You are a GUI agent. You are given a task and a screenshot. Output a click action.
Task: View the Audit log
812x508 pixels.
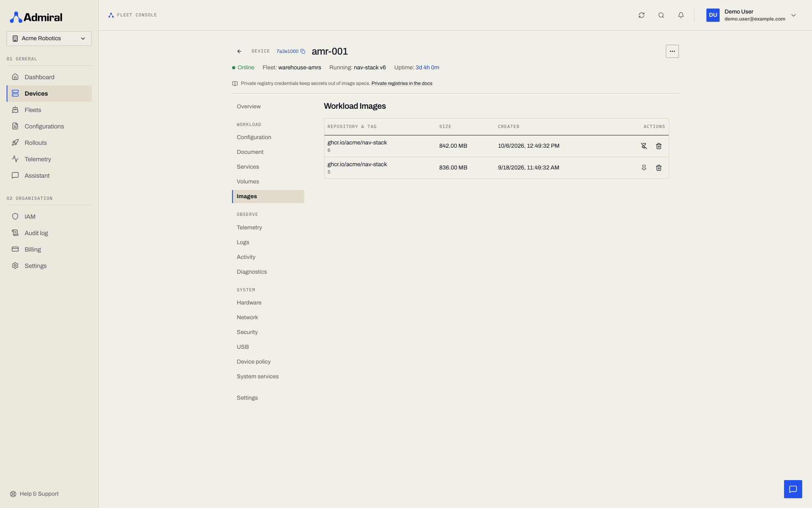tap(49, 233)
